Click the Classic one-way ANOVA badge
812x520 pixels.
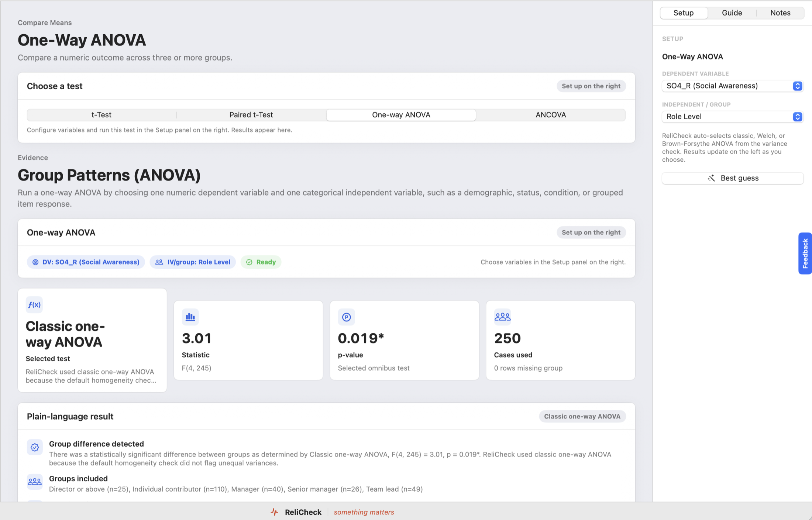(582, 416)
